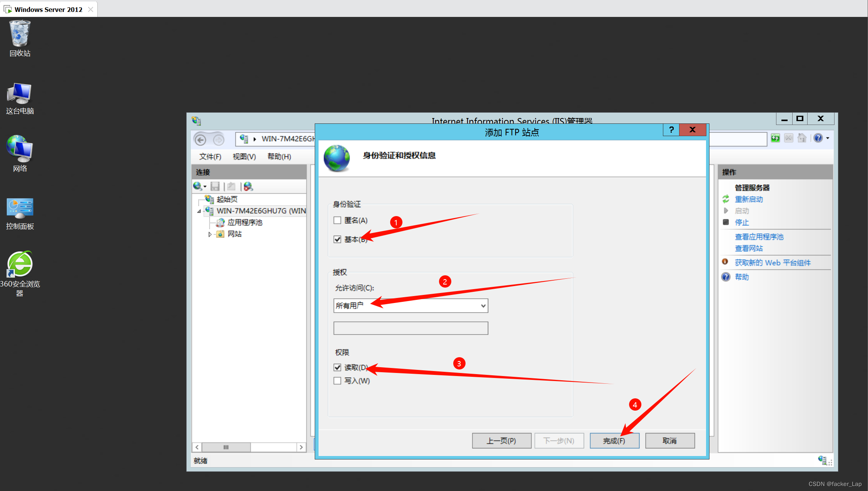Enable the Write permission checkbox
This screenshot has height=491, width=868.
(x=337, y=381)
